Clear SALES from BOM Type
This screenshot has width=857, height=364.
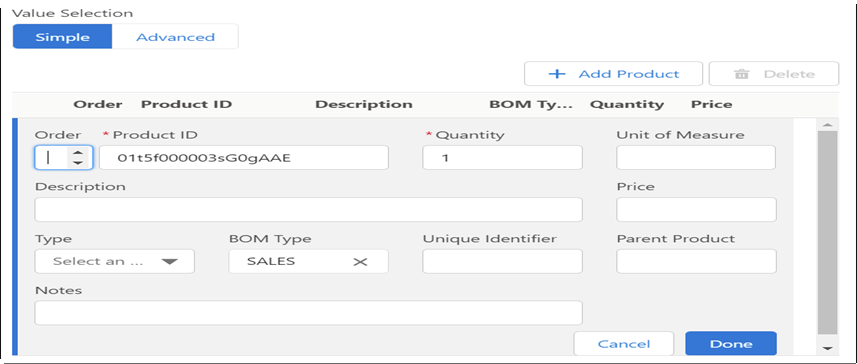(x=360, y=262)
